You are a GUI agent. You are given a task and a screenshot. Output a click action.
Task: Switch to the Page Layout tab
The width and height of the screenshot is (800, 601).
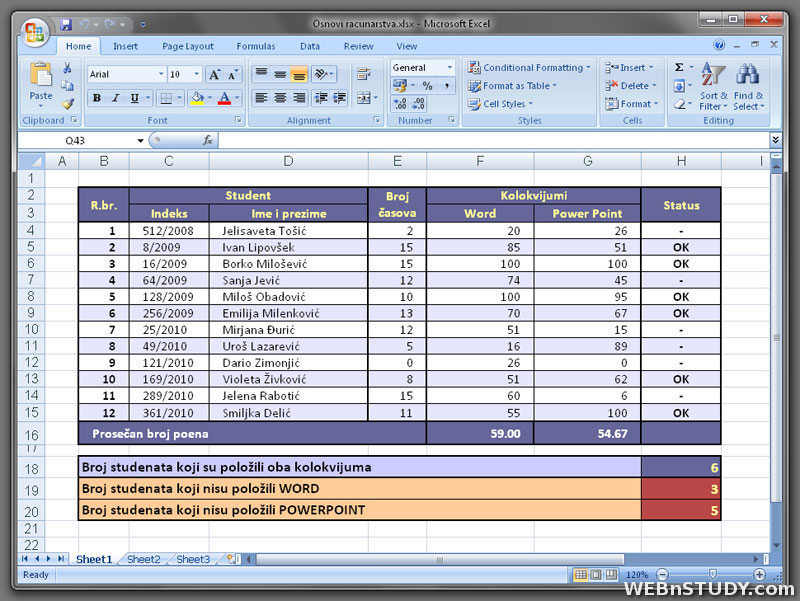click(x=188, y=46)
